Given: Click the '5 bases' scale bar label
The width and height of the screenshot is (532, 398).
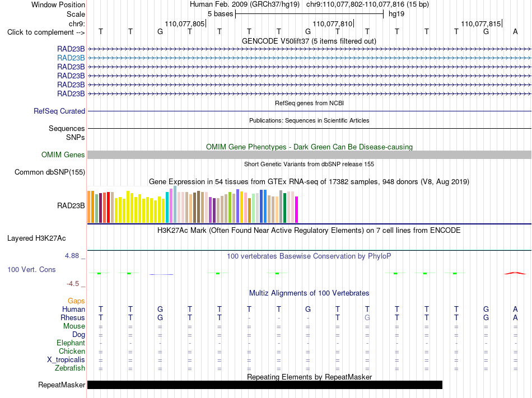Looking at the screenshot, I should [221, 14].
